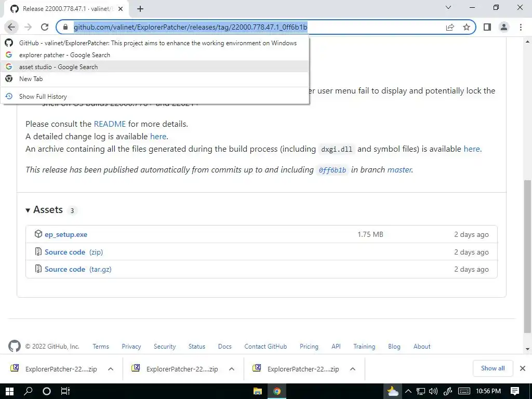Open the Chrome profile avatar icon
The width and height of the screenshot is (532, 399).
[504, 27]
